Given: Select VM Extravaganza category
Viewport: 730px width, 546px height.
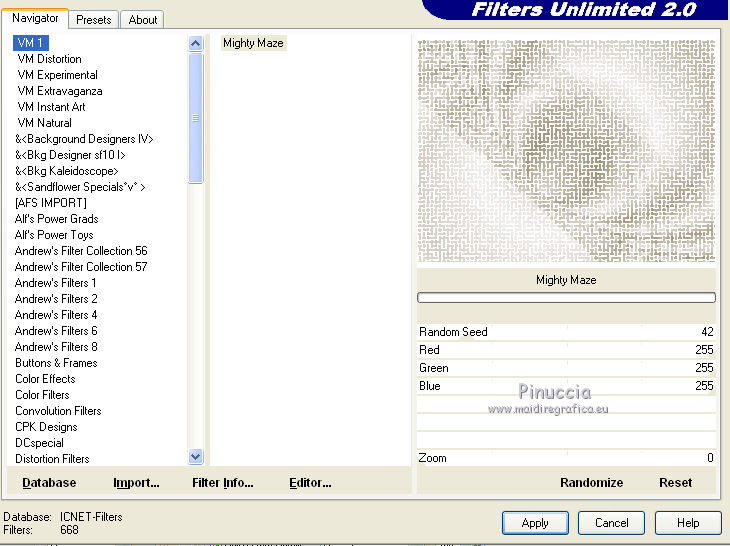Looking at the screenshot, I should coord(60,91).
